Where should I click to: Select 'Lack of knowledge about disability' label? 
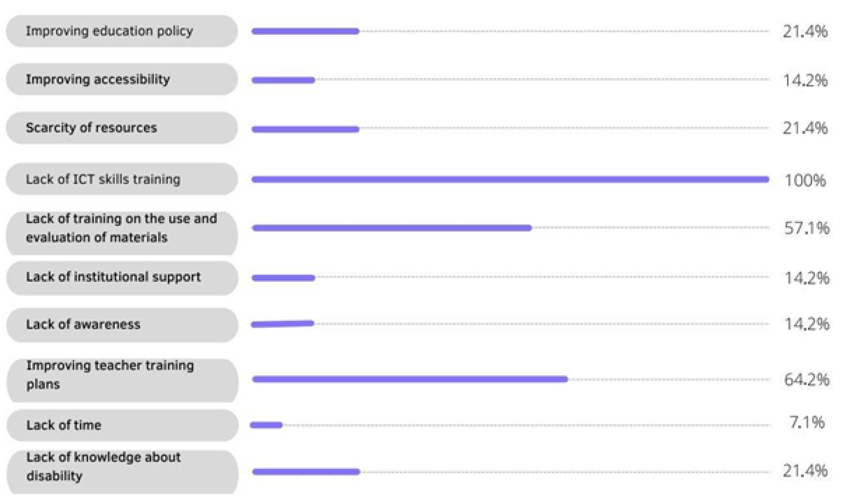pos(103,467)
